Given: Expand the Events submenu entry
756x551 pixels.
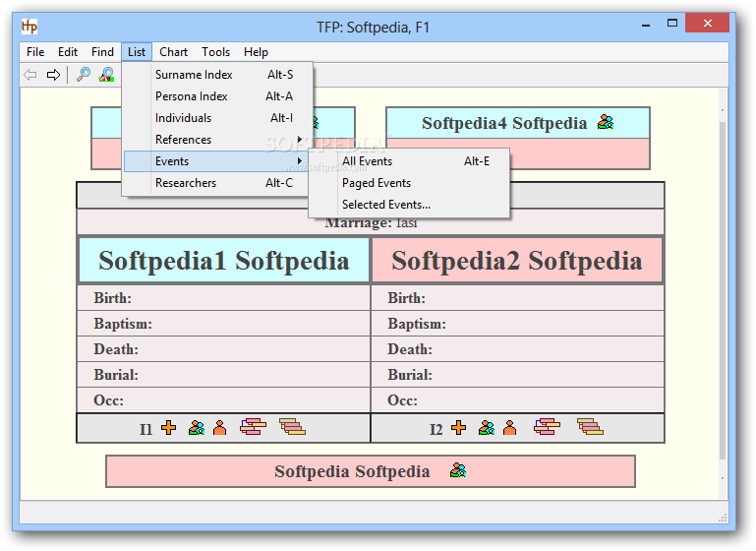Looking at the screenshot, I should coord(218,161).
